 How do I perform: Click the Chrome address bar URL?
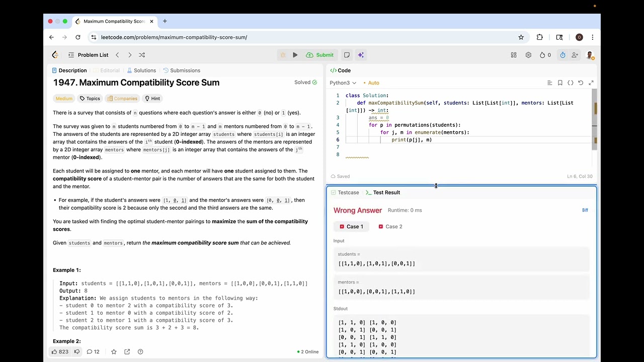point(174,37)
